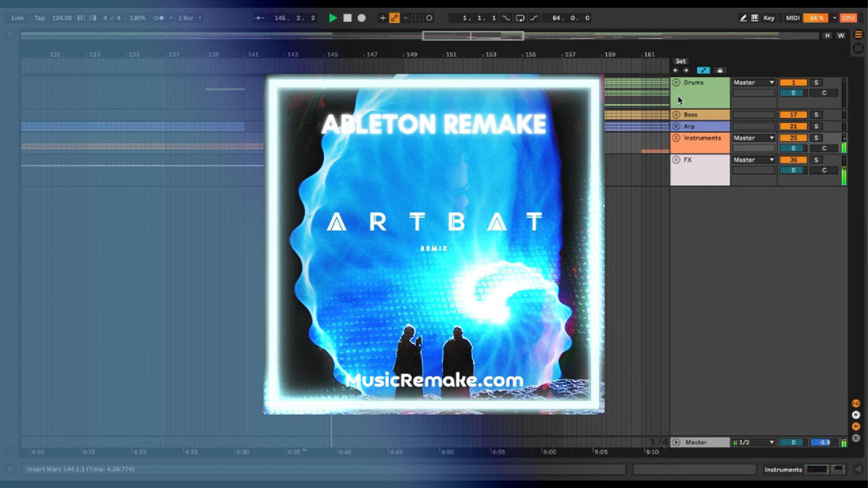Click the Set label above the track headers
The width and height of the screenshot is (868, 488).
point(680,61)
